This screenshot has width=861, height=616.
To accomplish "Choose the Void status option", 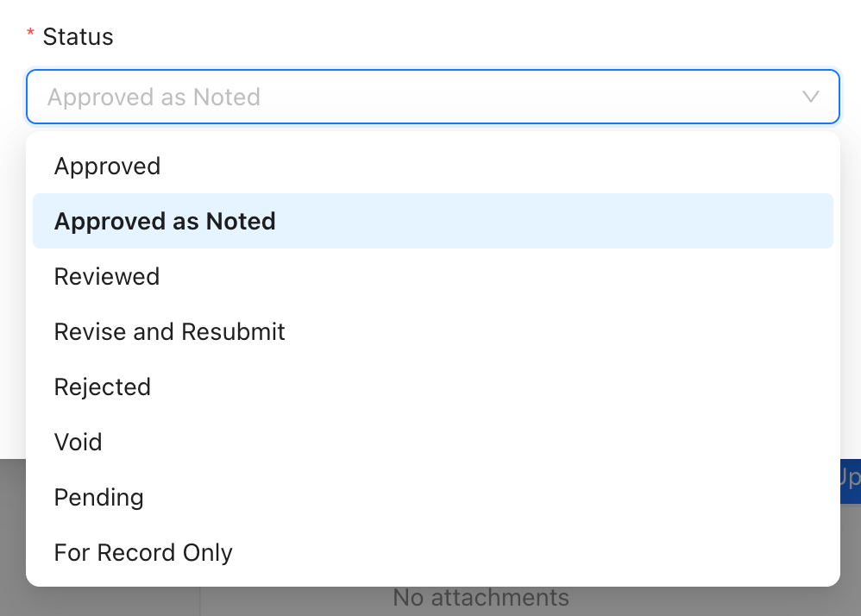I will pyautogui.click(x=78, y=442).
